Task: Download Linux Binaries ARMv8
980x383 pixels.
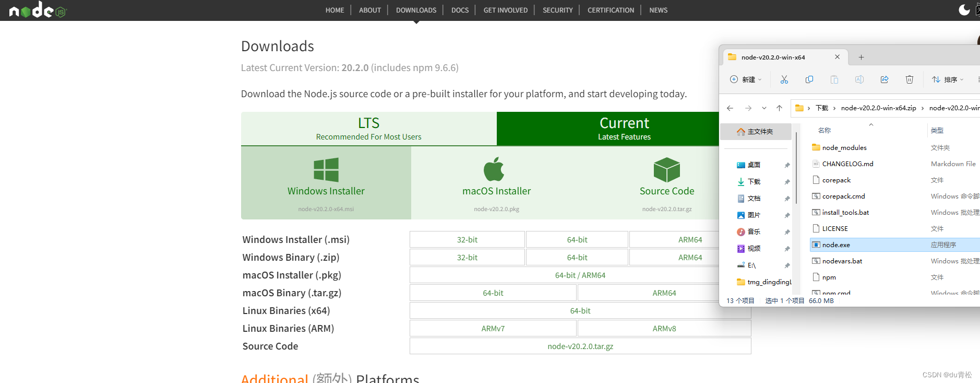Action: (664, 329)
